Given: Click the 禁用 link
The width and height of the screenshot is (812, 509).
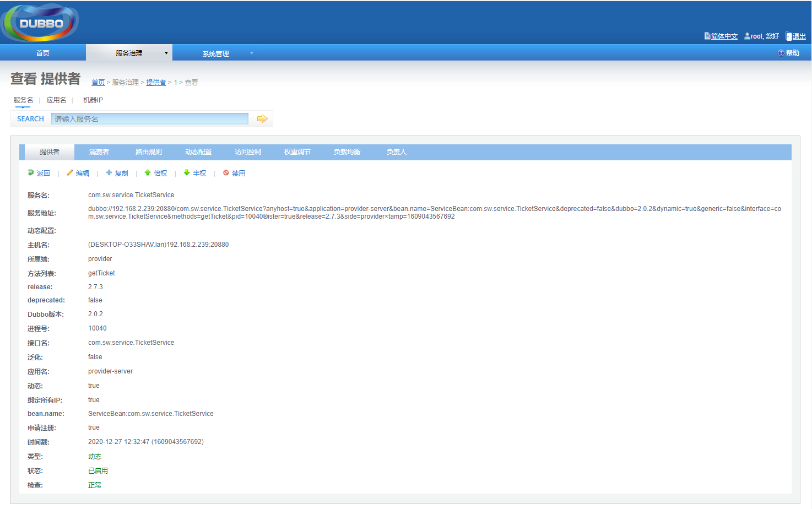Looking at the screenshot, I should tap(239, 173).
